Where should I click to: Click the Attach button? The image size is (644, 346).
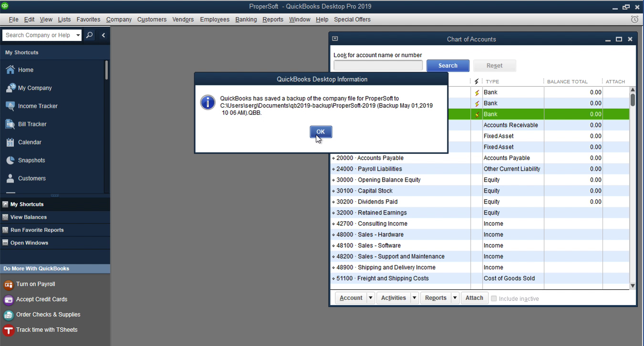tap(474, 298)
